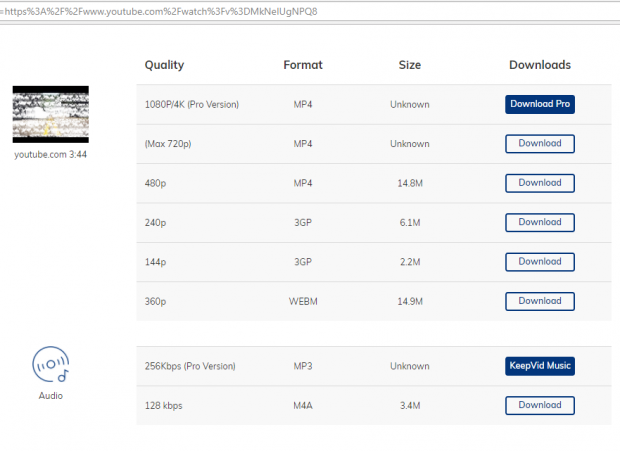Click the Download Pro button for 1080P/4K

point(540,104)
